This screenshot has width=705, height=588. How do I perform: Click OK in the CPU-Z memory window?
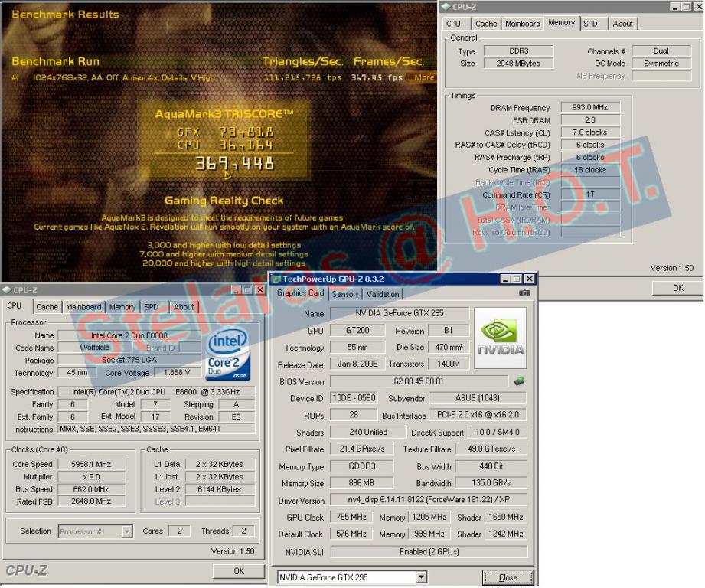[x=677, y=288]
